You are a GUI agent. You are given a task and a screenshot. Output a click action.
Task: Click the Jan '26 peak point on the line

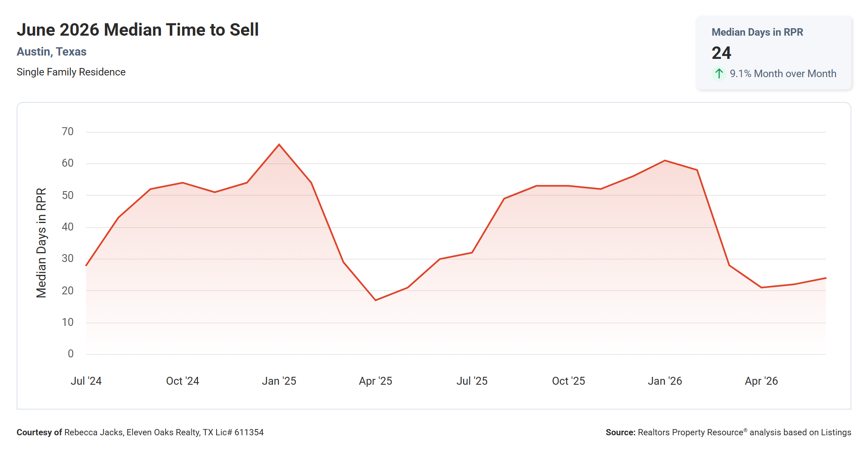click(x=665, y=160)
